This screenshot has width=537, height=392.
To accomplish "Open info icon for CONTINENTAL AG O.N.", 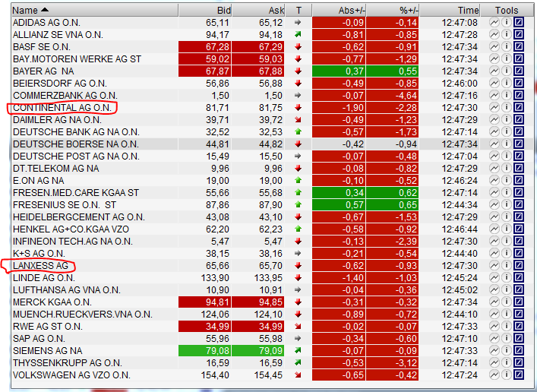I will click(507, 108).
